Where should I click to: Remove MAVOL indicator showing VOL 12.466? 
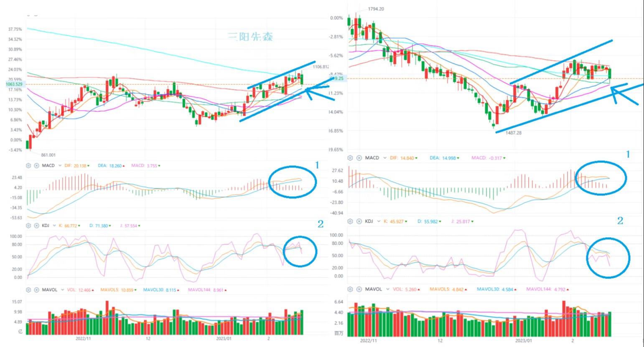pyautogui.click(x=36, y=290)
